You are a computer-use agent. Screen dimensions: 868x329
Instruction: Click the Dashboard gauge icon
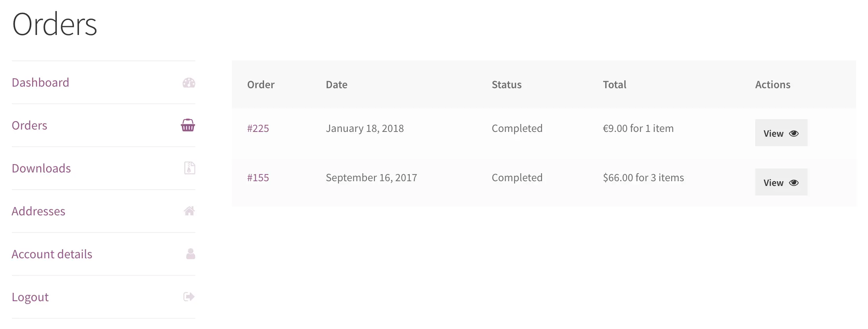click(189, 83)
